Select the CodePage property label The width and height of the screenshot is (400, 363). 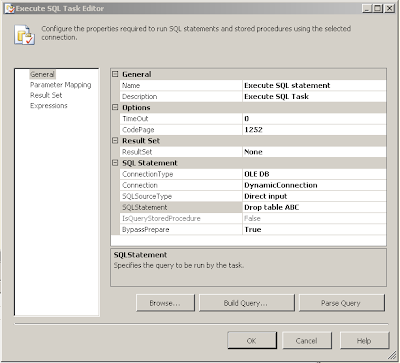(x=181, y=130)
